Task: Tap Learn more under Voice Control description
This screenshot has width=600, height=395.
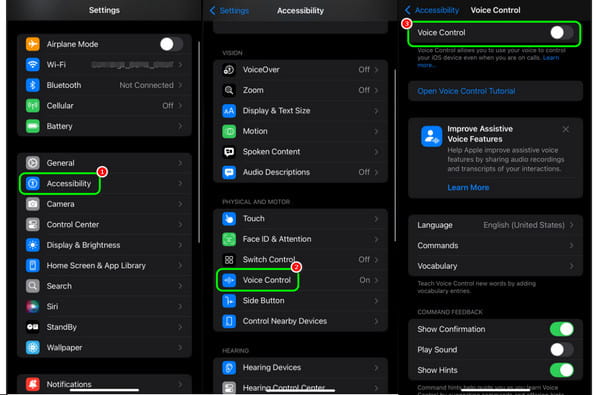Action: click(551, 58)
